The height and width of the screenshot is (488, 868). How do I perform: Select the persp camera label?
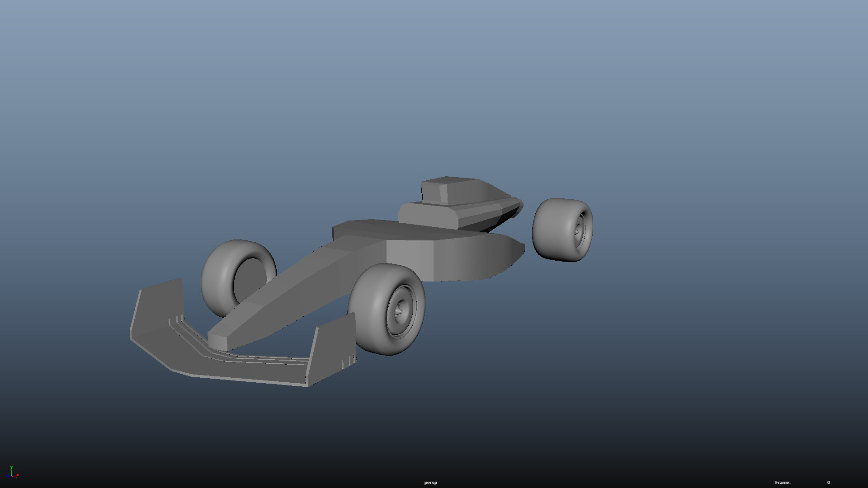[x=430, y=483]
